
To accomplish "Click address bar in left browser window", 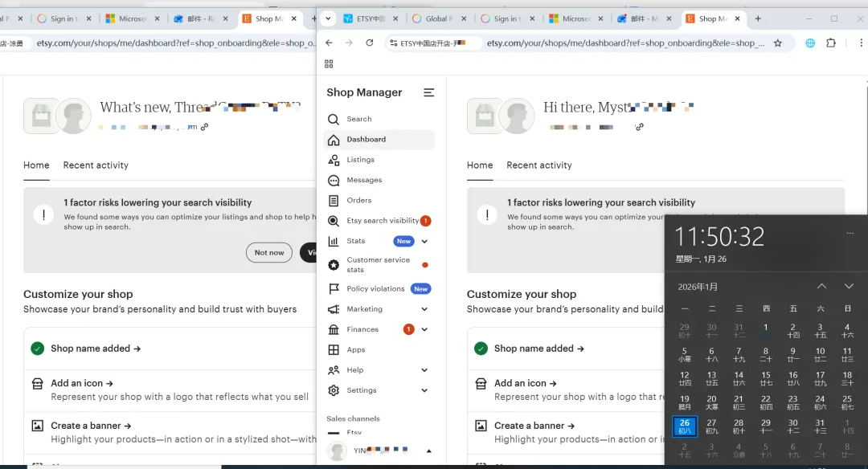I will pyautogui.click(x=176, y=43).
